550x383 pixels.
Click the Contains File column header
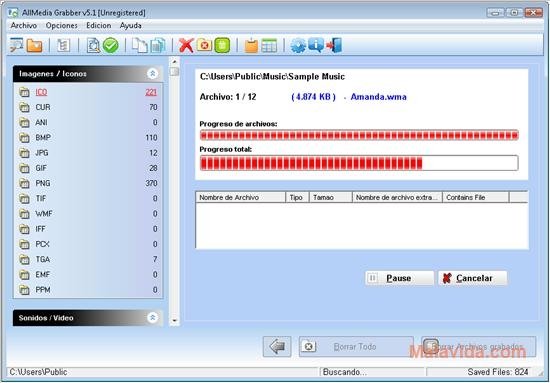tap(476, 197)
